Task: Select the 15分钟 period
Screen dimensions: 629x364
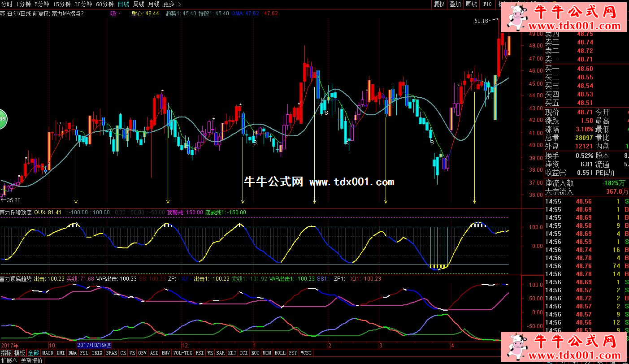Action: click(62, 4)
